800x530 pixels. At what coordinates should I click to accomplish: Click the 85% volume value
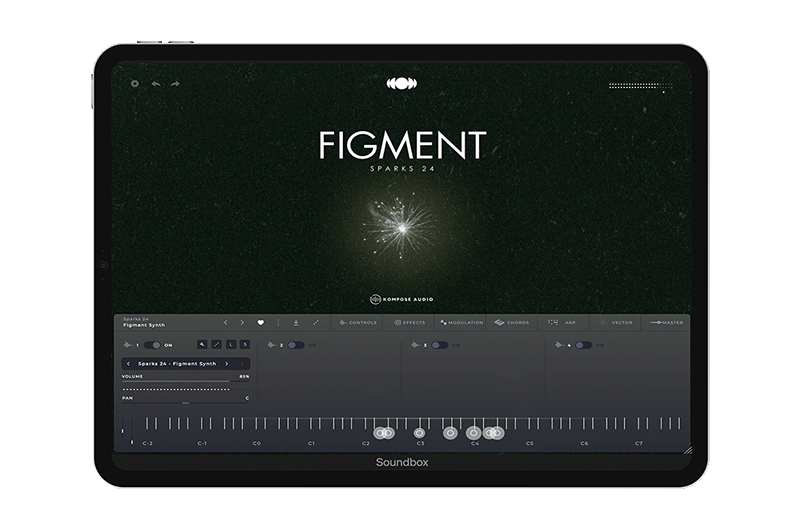pos(244,376)
